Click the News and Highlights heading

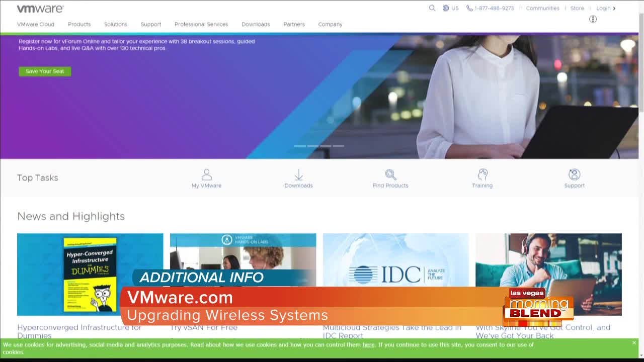click(x=71, y=216)
